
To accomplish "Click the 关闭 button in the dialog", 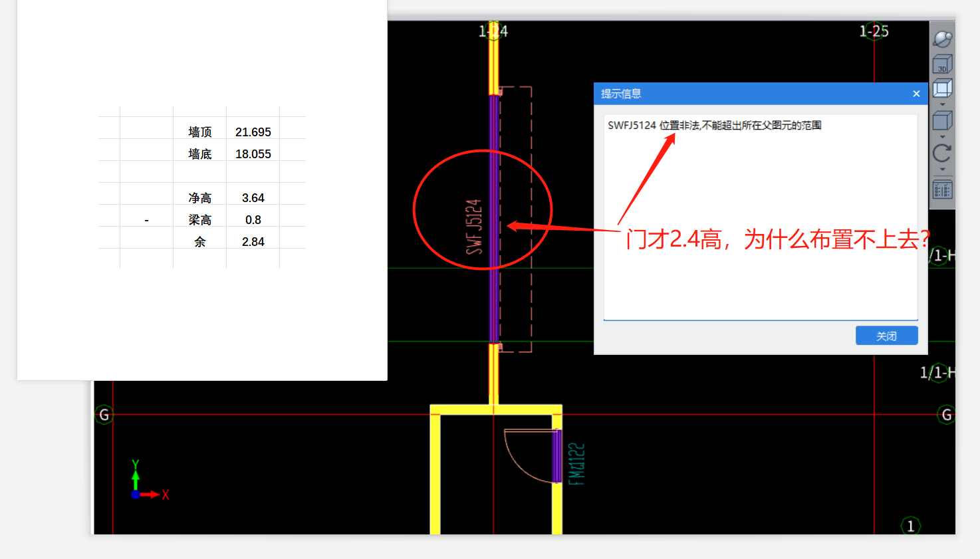I will tap(886, 336).
